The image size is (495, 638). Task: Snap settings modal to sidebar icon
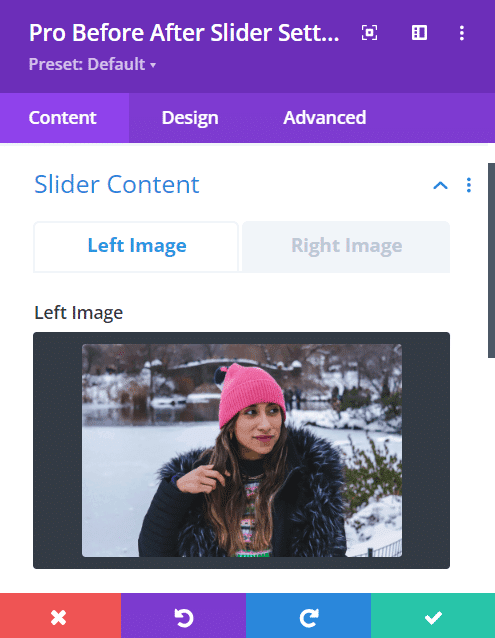click(x=419, y=33)
